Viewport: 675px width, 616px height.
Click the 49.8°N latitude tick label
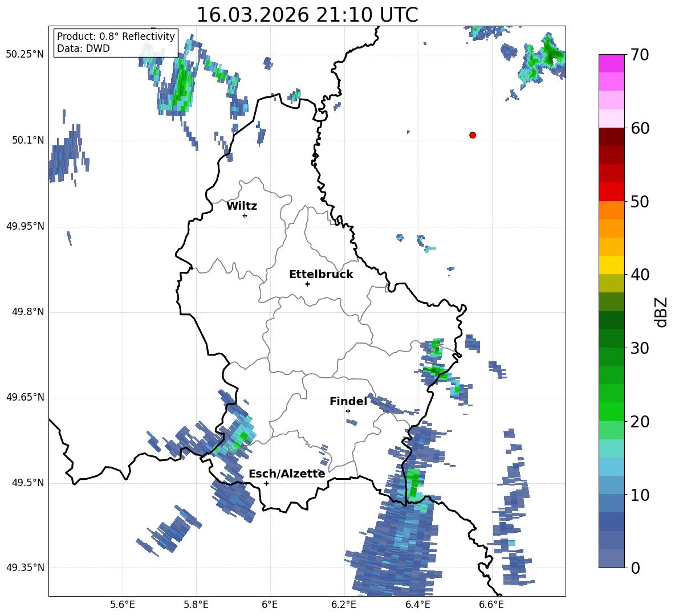pyautogui.click(x=28, y=312)
